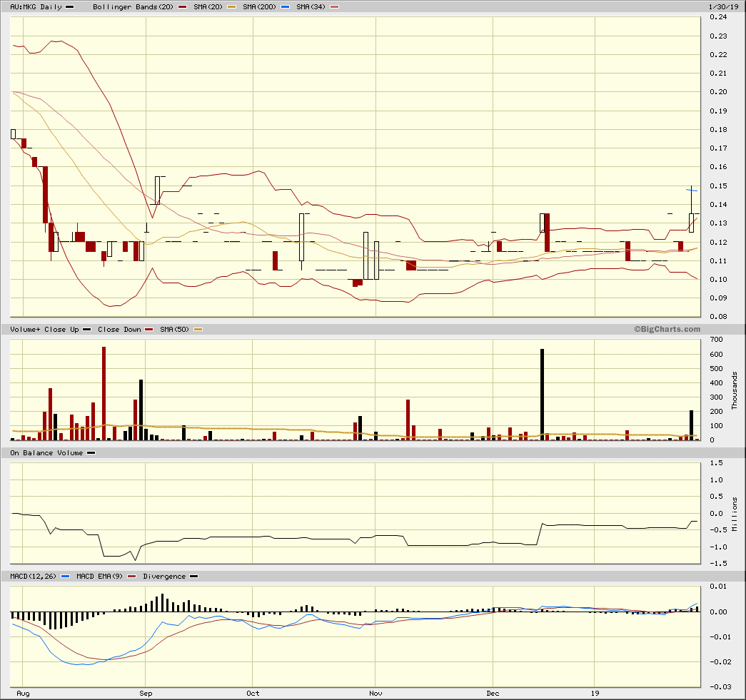
Task: Click the 0.12 price axis label
Action: [718, 242]
